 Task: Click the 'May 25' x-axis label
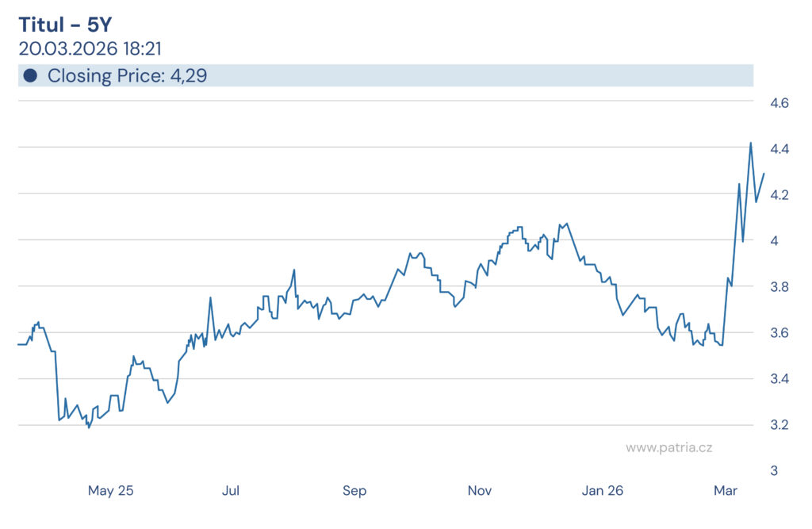110,491
